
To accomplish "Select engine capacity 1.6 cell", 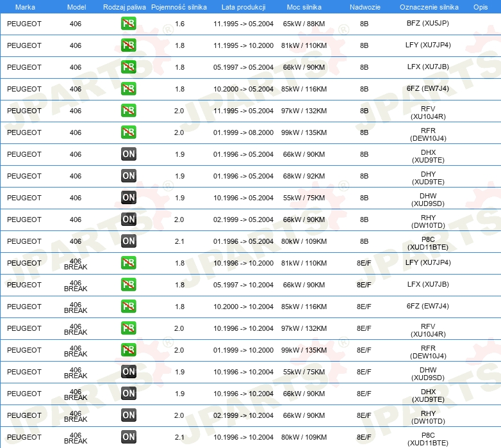I will (179, 24).
